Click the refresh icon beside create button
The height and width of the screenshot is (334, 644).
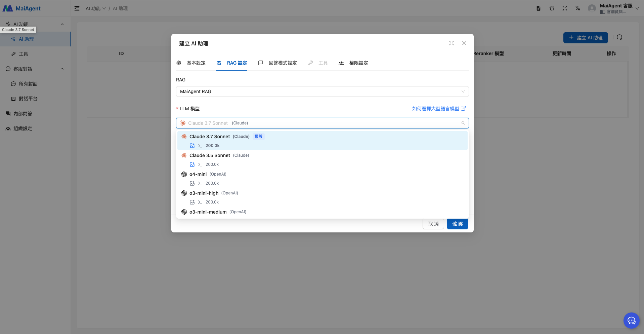tap(619, 37)
